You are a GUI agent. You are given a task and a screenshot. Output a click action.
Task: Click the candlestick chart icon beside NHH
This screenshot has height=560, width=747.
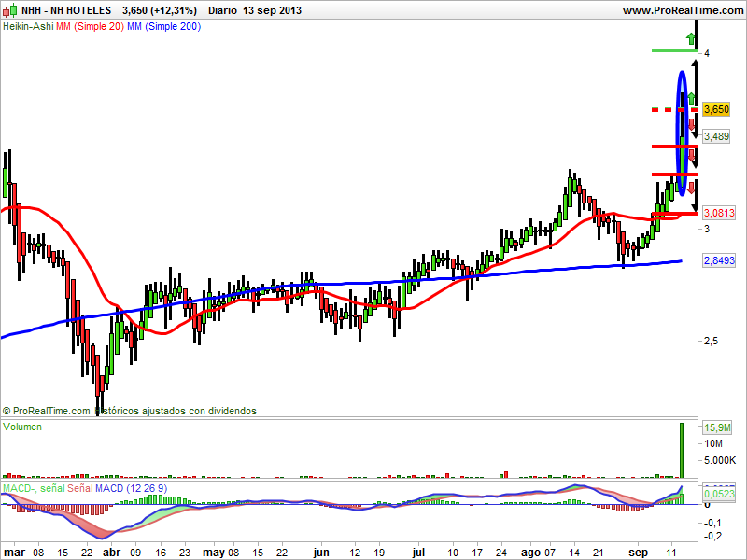pos(9,10)
